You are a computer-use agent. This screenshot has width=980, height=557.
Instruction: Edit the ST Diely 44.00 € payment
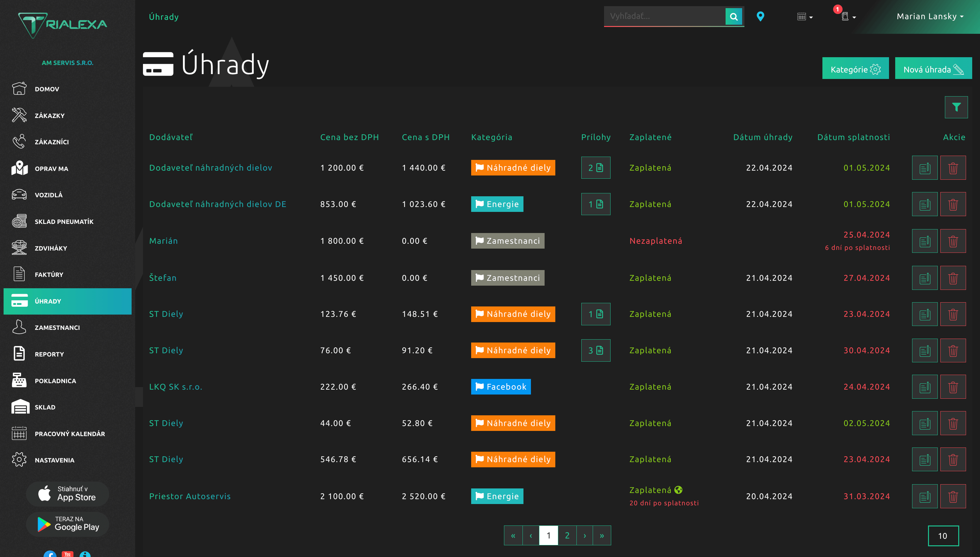coord(924,423)
